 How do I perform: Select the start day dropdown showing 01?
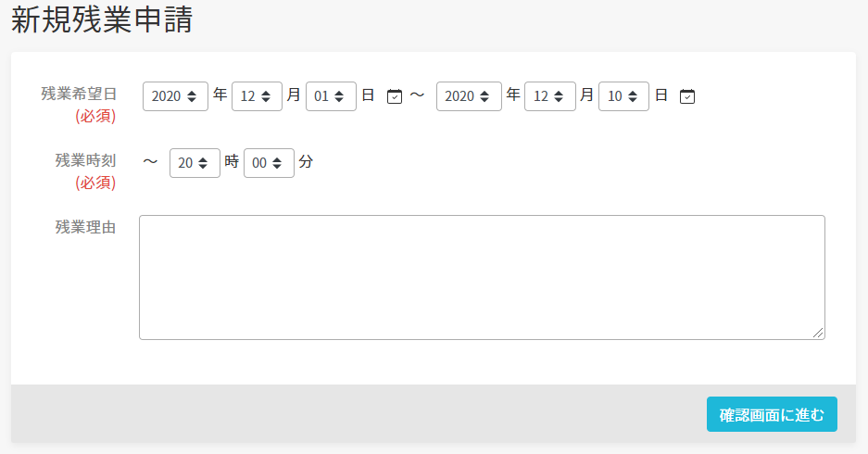[331, 96]
